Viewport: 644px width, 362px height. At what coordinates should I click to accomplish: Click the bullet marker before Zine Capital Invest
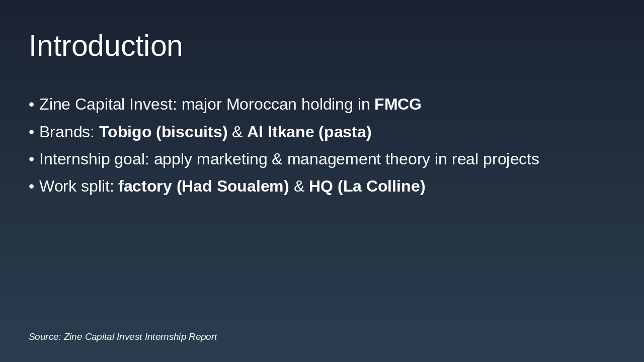coord(32,105)
